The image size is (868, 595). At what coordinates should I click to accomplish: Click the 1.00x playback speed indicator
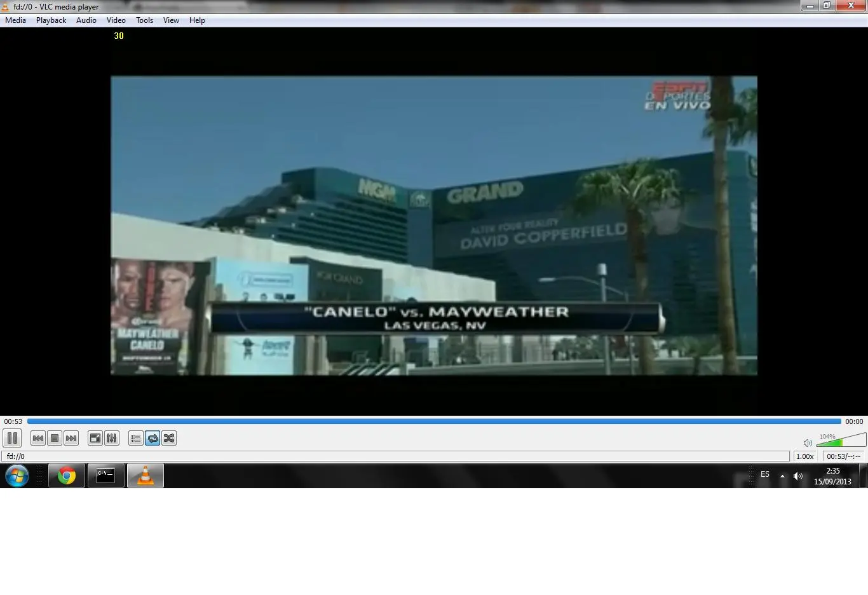click(x=805, y=456)
